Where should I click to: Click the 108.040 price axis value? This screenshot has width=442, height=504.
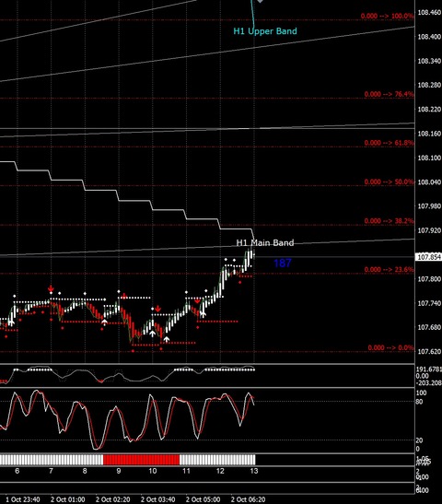pyautogui.click(x=429, y=182)
